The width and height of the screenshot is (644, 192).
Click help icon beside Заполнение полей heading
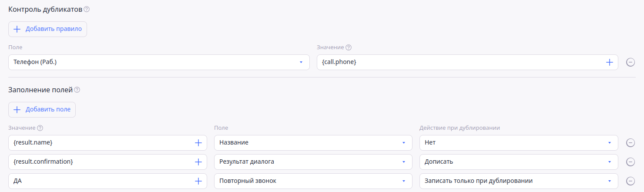click(x=77, y=90)
